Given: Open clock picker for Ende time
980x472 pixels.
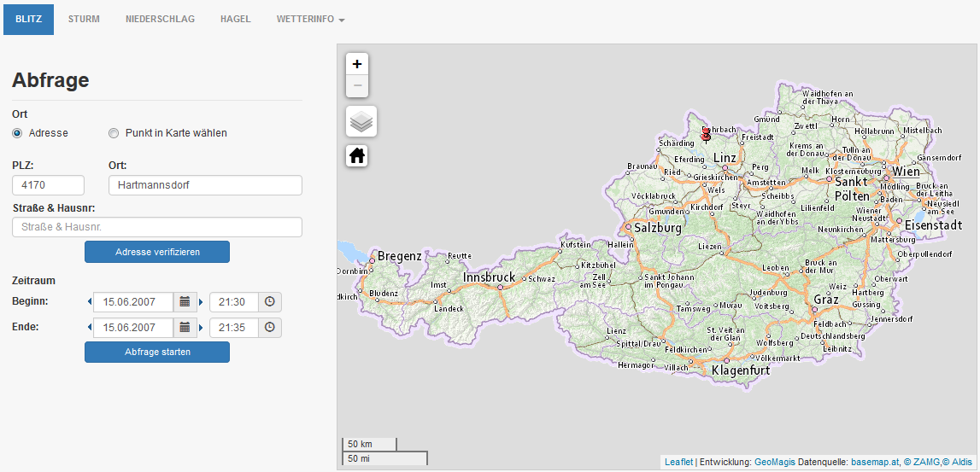Looking at the screenshot, I should 270,328.
